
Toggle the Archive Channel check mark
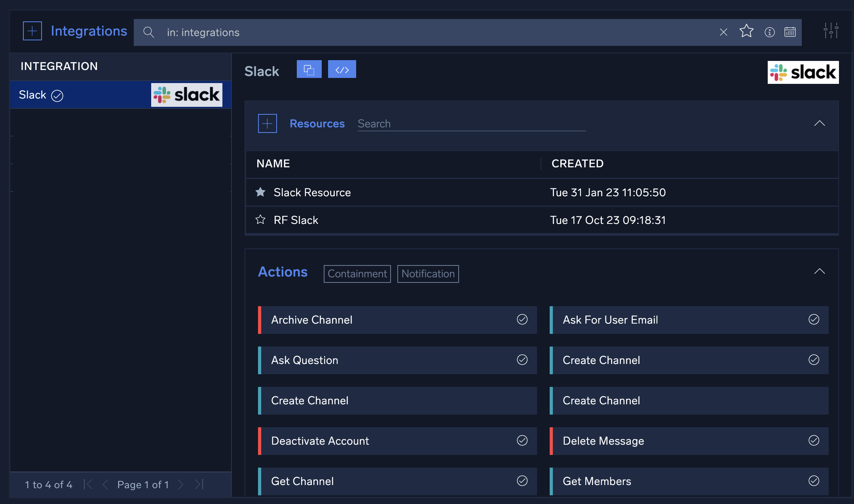point(522,319)
